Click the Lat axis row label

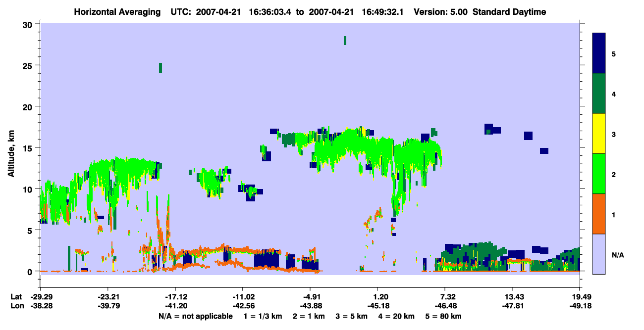pos(16,297)
